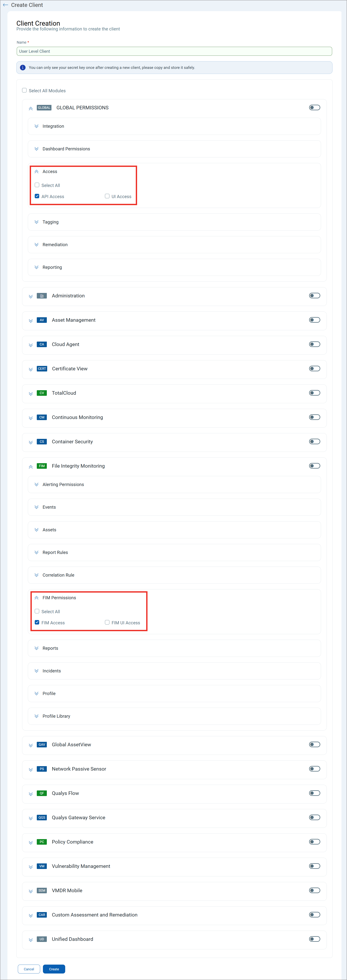Enable the VMDR Mobile toggle

point(314,891)
